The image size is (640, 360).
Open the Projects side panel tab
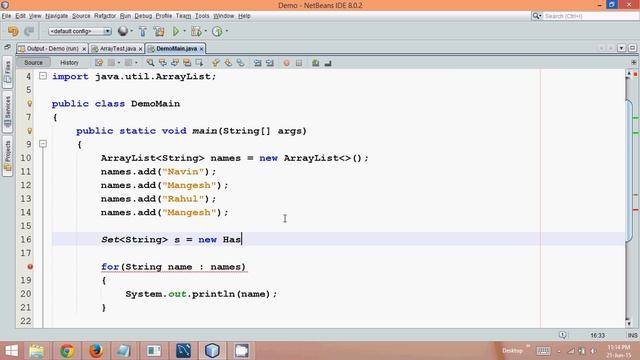click(7, 156)
